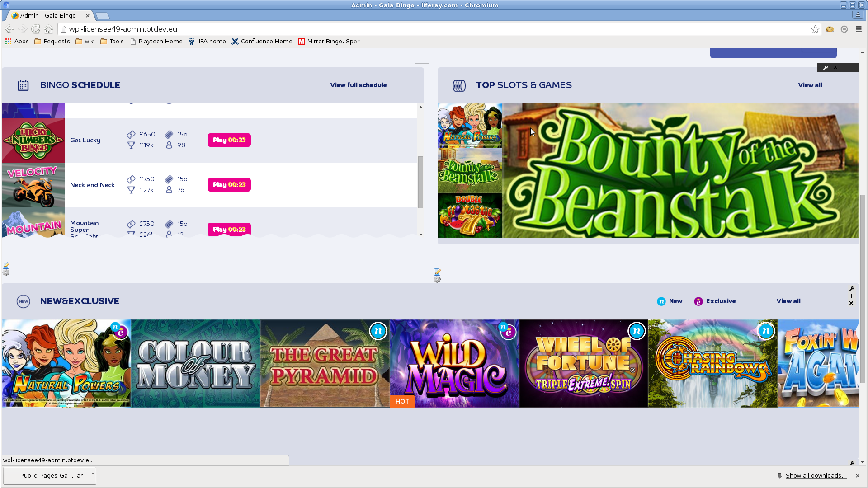Viewport: 868px width, 488px height.
Task: Click the browser back arrow
Action: (9, 29)
